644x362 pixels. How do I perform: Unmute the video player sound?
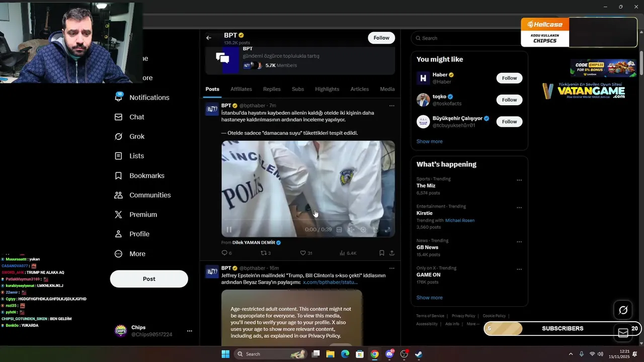tap(351, 229)
